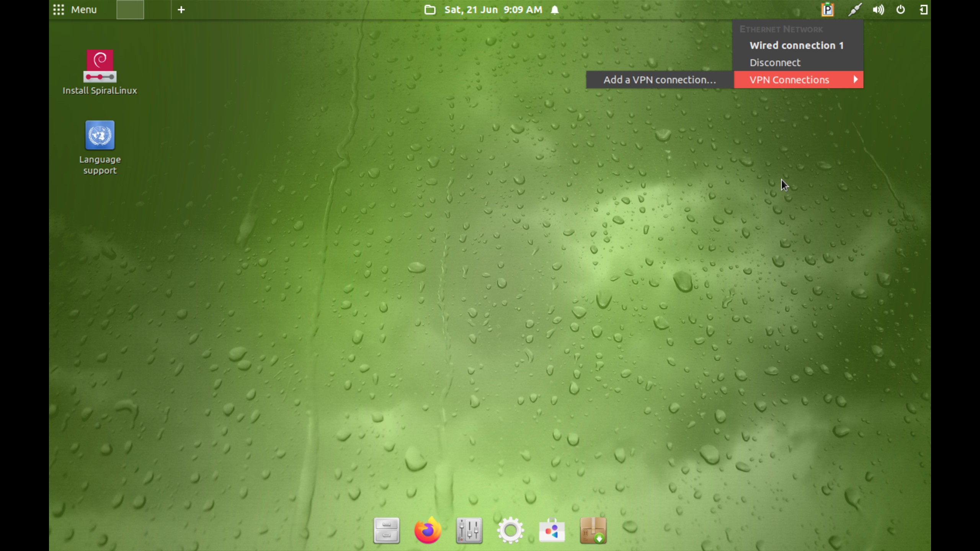Choose Disconnect in network menu
The height and width of the screenshot is (551, 980).
click(775, 62)
